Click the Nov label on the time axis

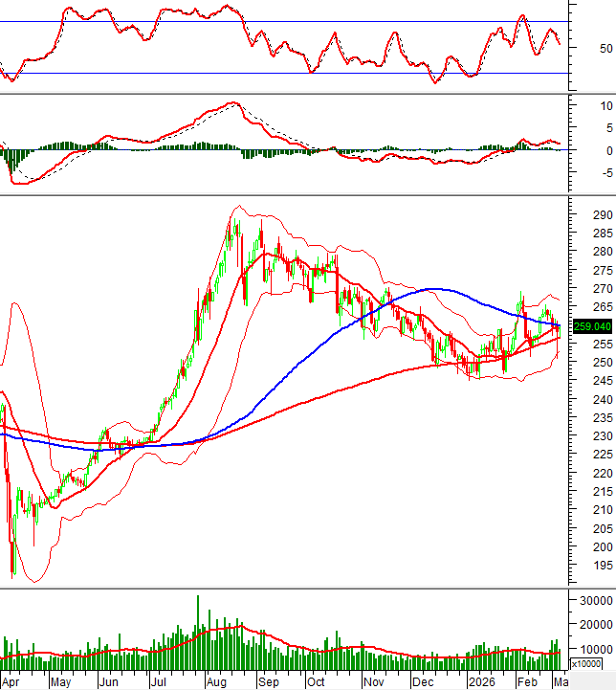pyautogui.click(x=374, y=682)
